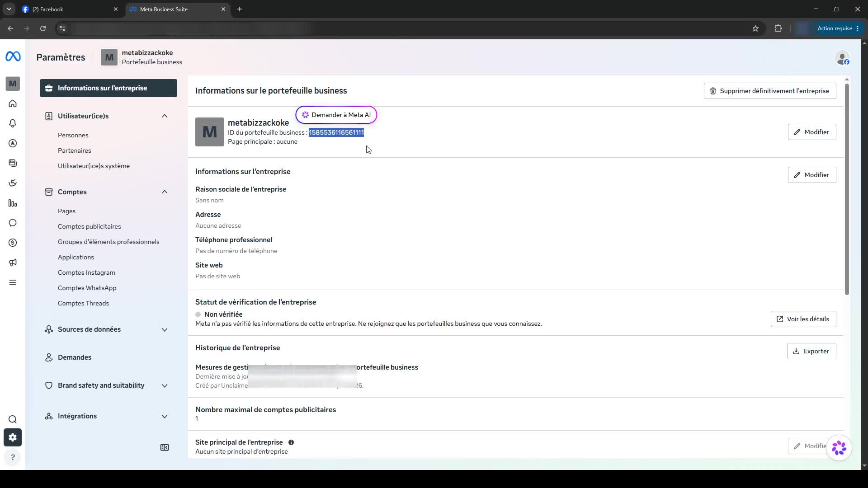Open Demandes in sidebar

(75, 357)
